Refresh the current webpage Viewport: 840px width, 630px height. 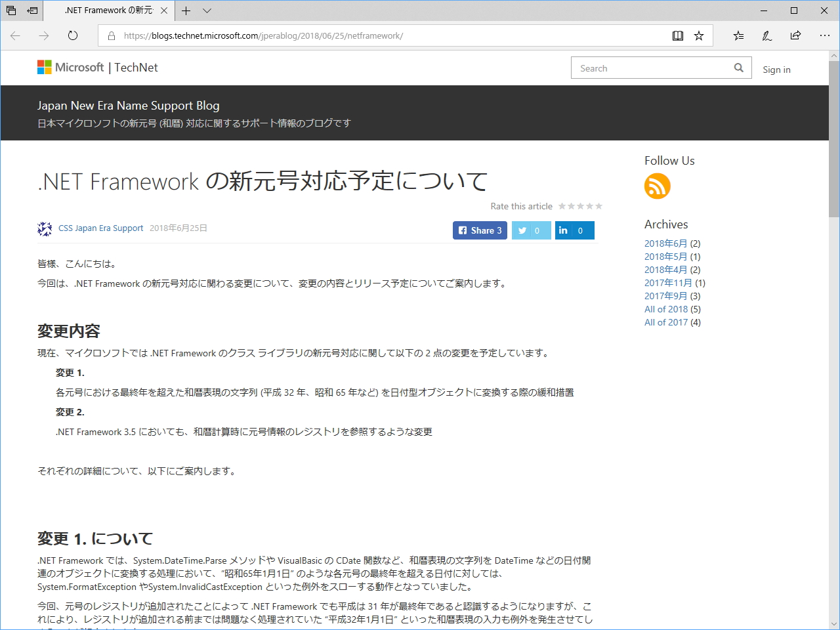(72, 35)
